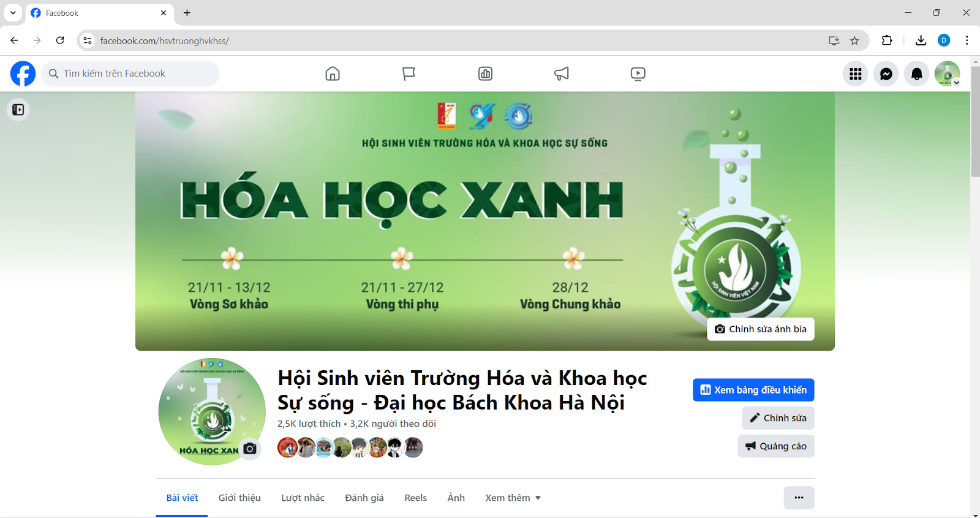Click Chỉnh sửa ảnh bìa button
The width and height of the screenshot is (980, 518).
pos(761,329)
